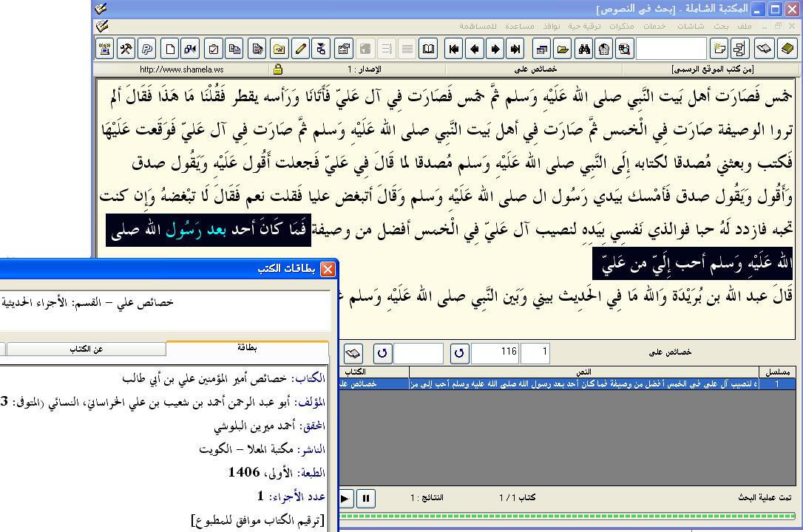Image resolution: width=803 pixels, height=532 pixels.
Task: Jump to the last page arrow
Action: click(516, 50)
